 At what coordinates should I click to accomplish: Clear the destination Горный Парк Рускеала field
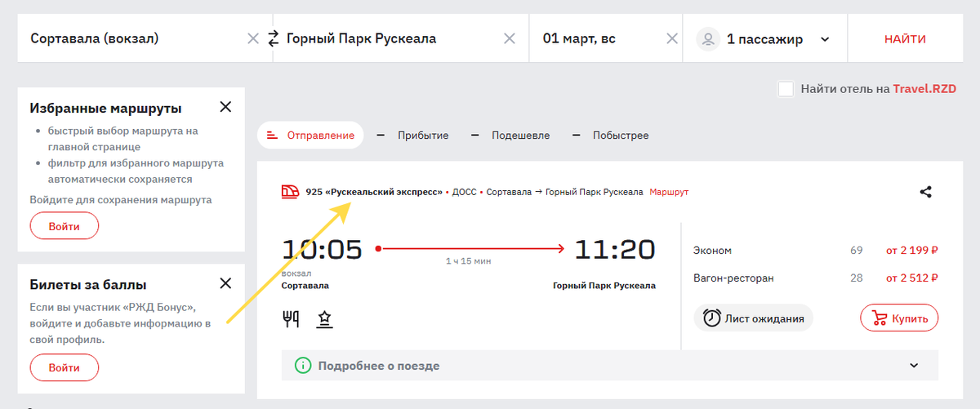pyautogui.click(x=510, y=38)
